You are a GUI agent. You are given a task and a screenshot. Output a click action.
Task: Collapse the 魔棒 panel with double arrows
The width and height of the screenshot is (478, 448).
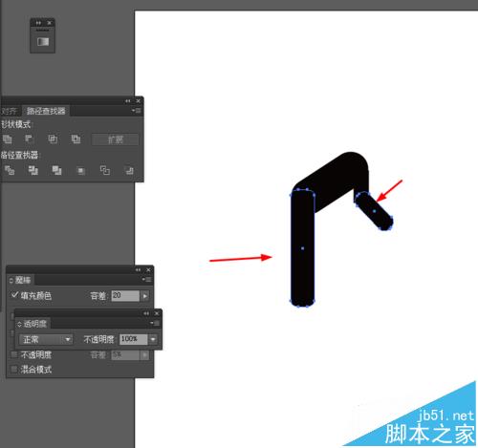tap(138, 269)
